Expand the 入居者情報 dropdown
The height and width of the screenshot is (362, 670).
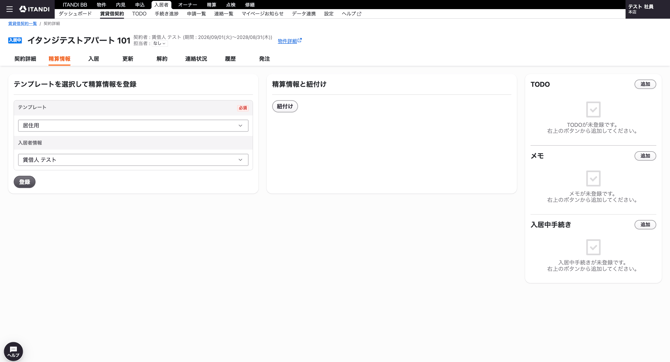point(133,160)
